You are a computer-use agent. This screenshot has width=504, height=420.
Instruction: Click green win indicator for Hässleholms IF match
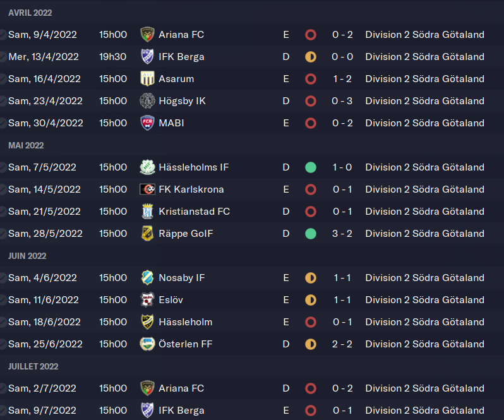click(311, 167)
